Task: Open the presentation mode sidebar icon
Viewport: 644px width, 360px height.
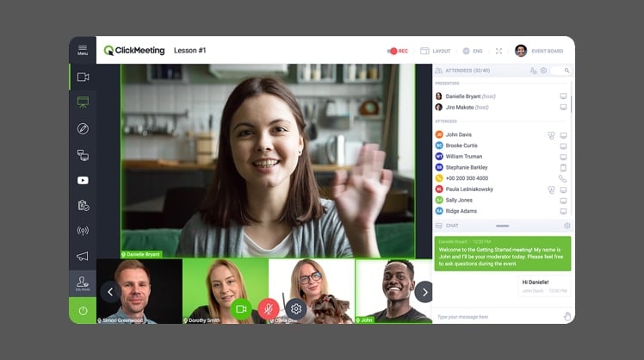Action: (83, 102)
